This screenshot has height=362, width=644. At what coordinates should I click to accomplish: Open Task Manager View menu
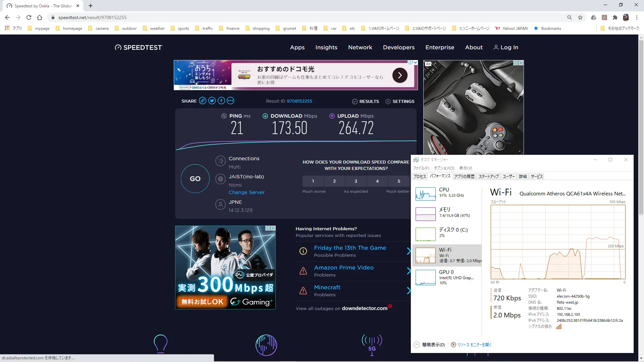(466, 168)
